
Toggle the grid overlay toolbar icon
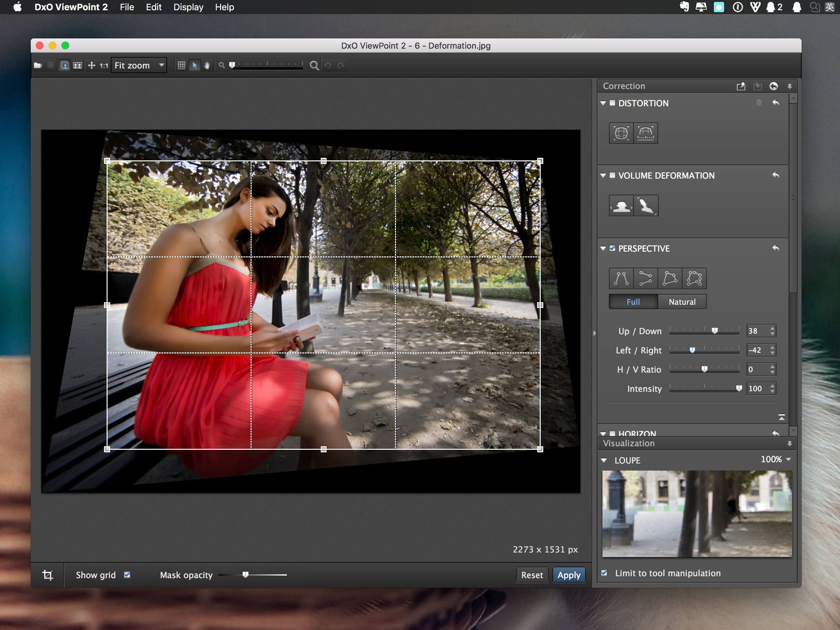[182, 65]
